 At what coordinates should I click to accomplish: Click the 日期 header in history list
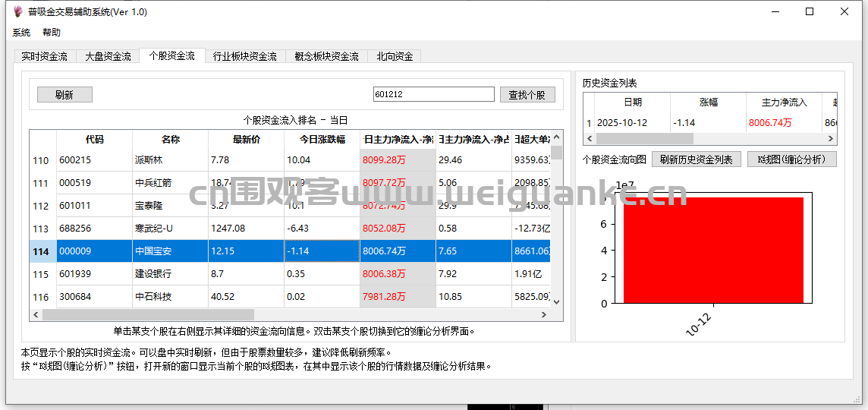point(633,102)
